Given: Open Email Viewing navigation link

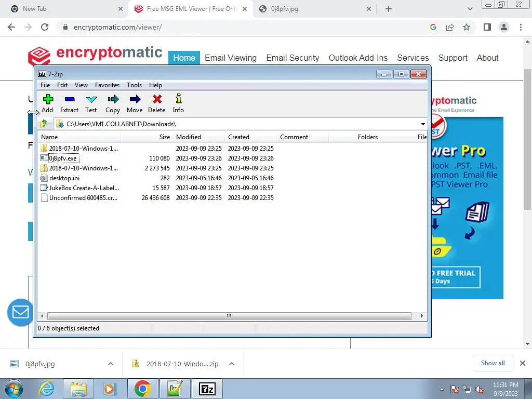Looking at the screenshot, I should click(231, 58).
